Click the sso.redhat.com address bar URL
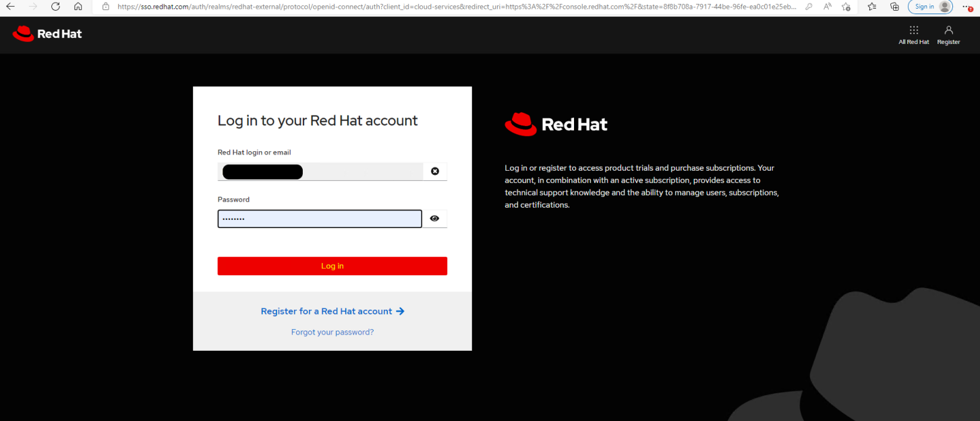980x421 pixels. tap(455, 6)
